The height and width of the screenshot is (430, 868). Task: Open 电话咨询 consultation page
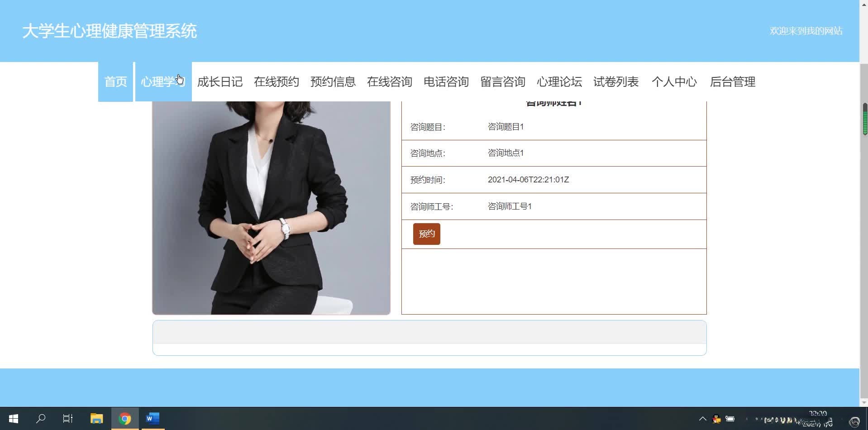click(446, 82)
